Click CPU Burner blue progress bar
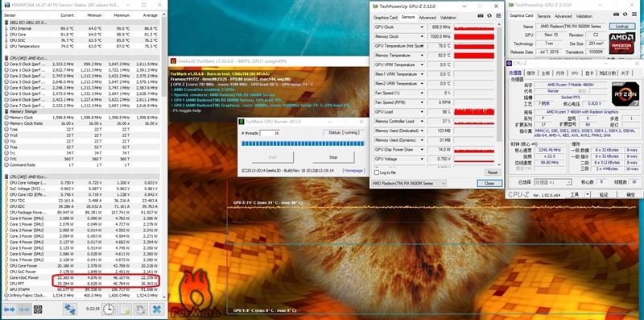644x320 pixels. pyautogui.click(x=303, y=143)
